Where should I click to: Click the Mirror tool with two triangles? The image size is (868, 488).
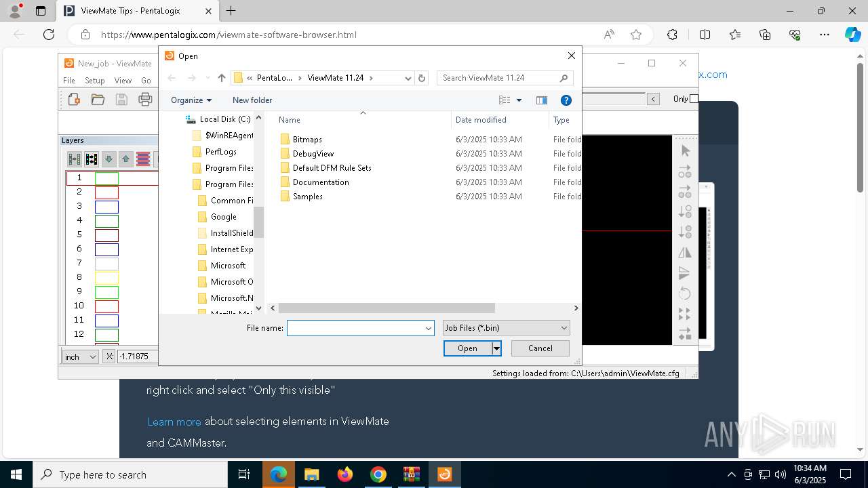tap(685, 252)
